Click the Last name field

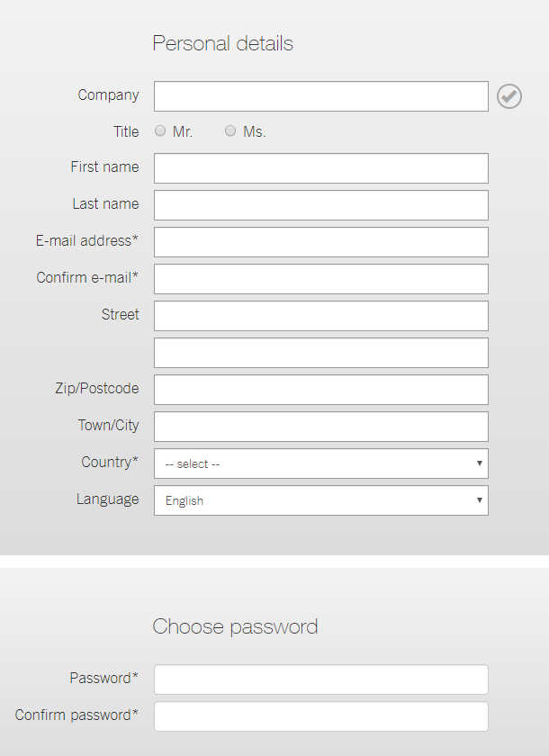point(320,205)
